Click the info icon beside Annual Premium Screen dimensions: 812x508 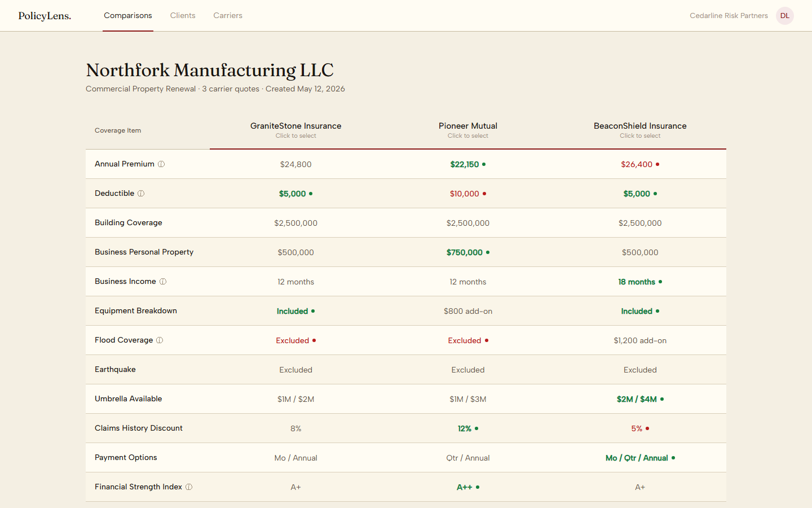161,164
